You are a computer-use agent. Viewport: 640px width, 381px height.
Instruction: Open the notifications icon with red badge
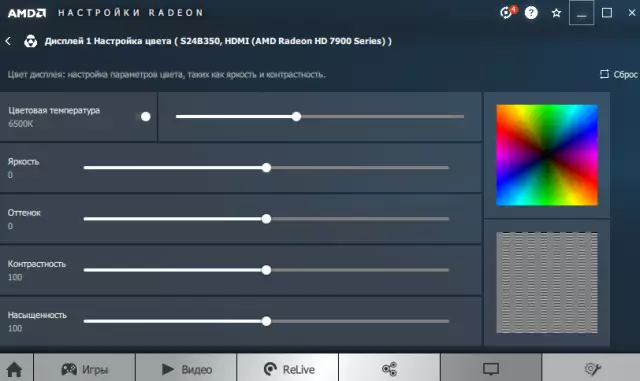pyautogui.click(x=508, y=13)
